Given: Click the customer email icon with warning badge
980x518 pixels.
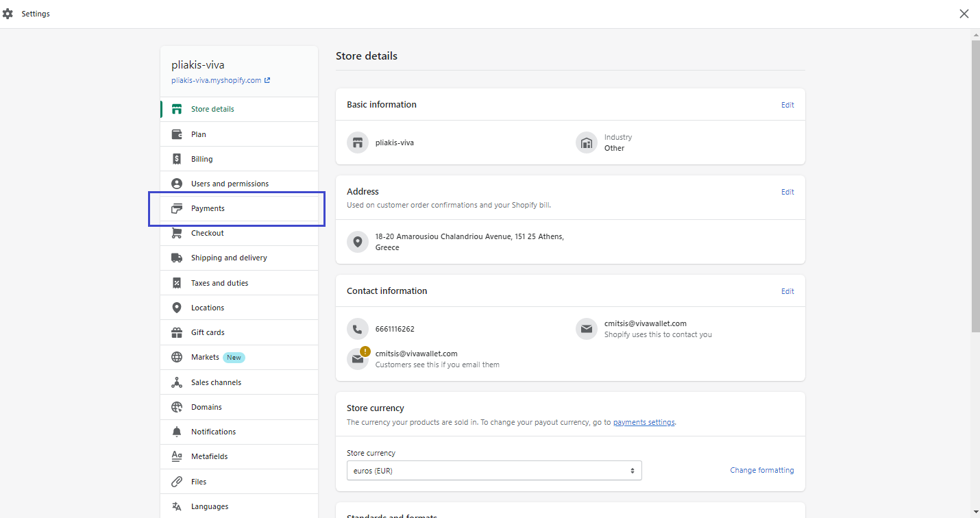Looking at the screenshot, I should (358, 358).
